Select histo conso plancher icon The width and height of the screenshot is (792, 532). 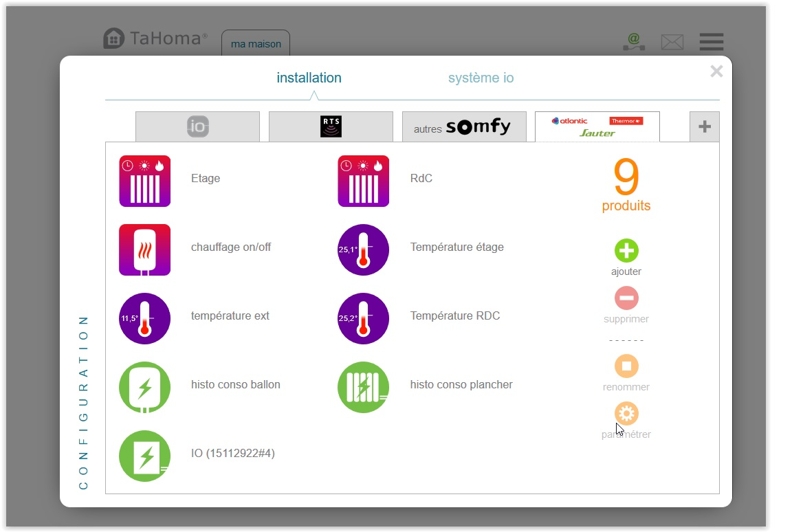coord(363,387)
